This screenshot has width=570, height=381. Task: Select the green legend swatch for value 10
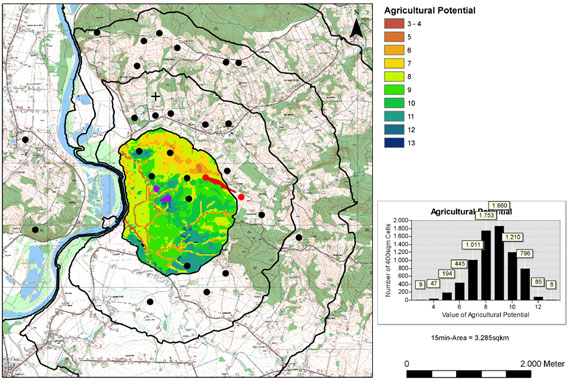[394, 103]
